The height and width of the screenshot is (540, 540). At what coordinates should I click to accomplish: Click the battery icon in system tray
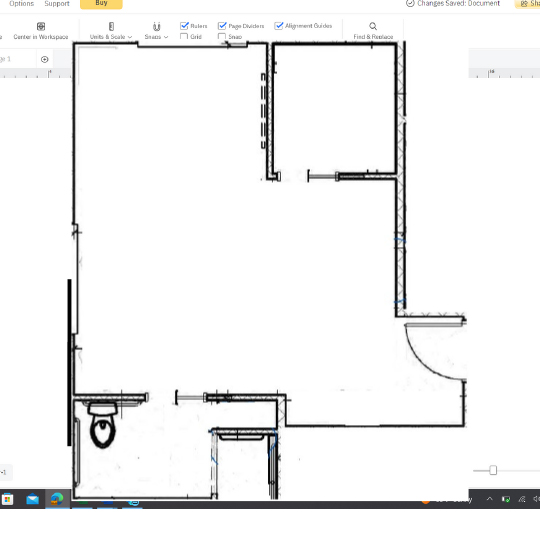coord(506,499)
